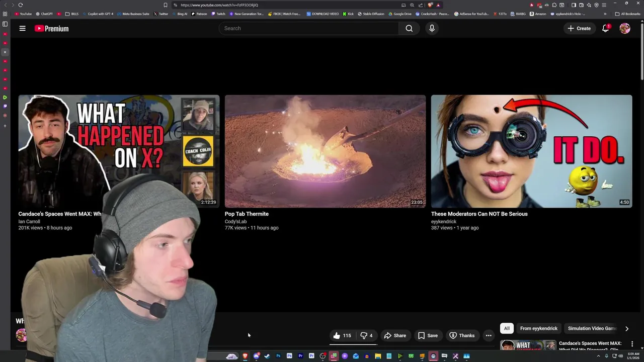Open the Pop Tab Thermite title

click(x=247, y=214)
